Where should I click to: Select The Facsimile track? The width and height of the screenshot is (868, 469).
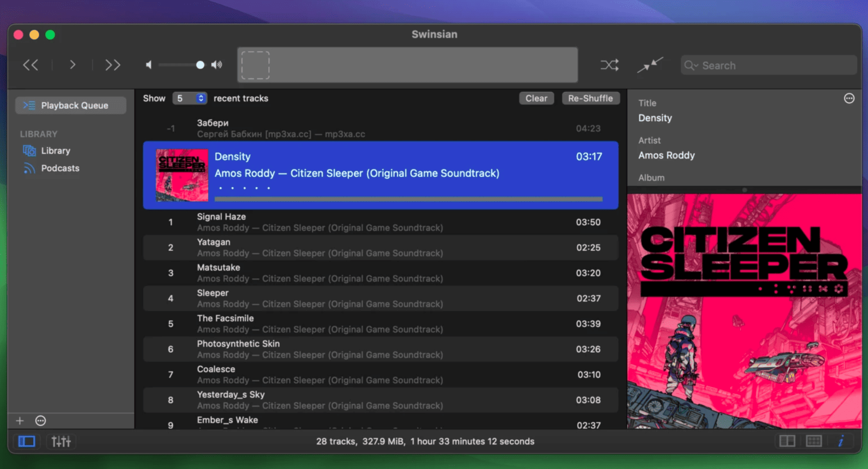click(x=380, y=324)
